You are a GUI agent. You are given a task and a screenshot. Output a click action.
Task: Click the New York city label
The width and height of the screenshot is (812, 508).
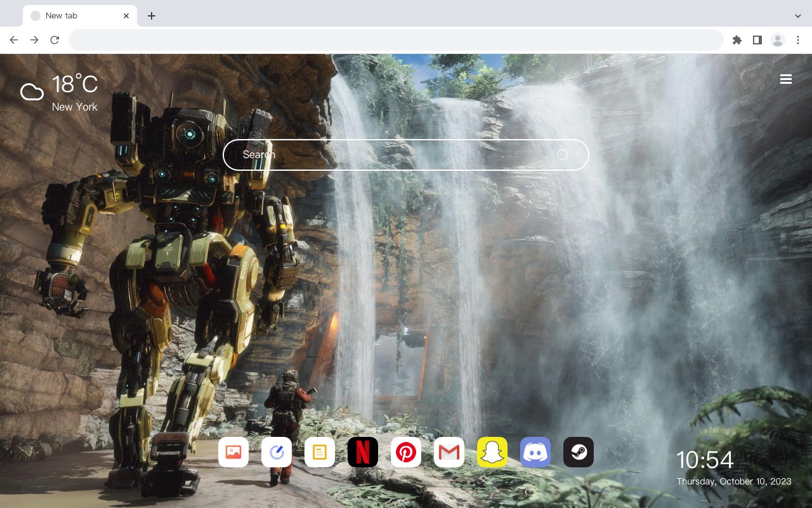pos(75,107)
